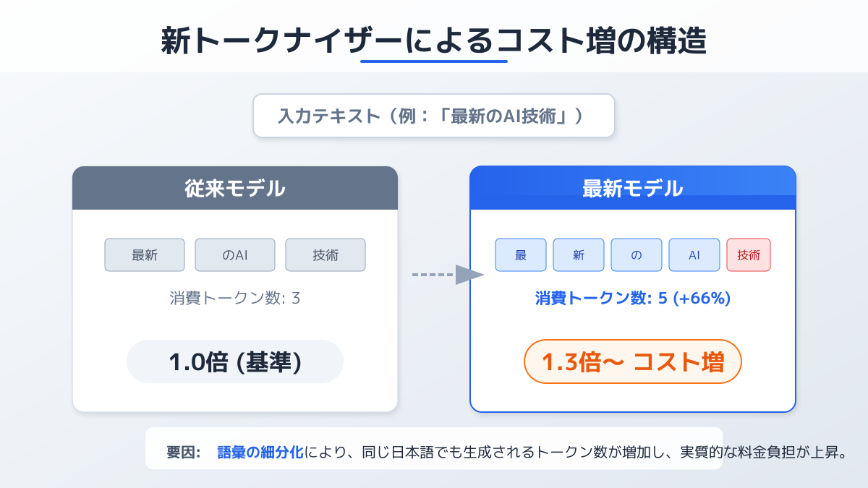The height and width of the screenshot is (488, 868).
Task: Click the 要因 label in the footer note
Action: (x=184, y=453)
